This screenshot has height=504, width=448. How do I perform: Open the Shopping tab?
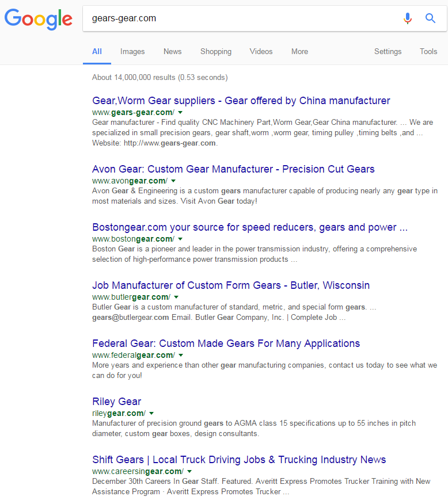(x=216, y=51)
